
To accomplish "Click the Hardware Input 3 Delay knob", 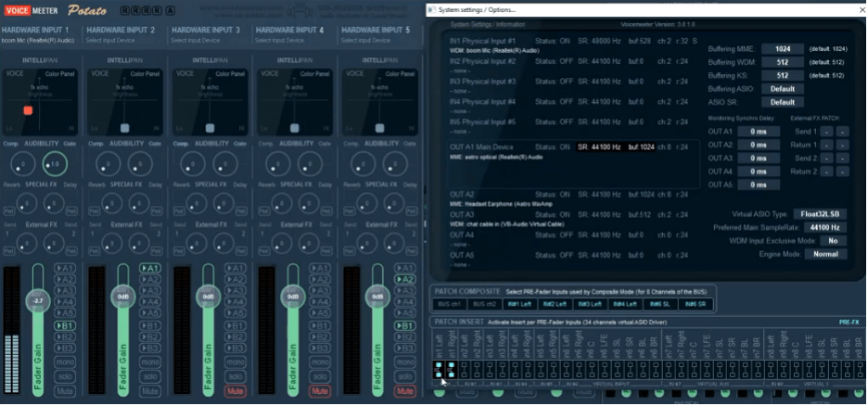I will 223,203.
